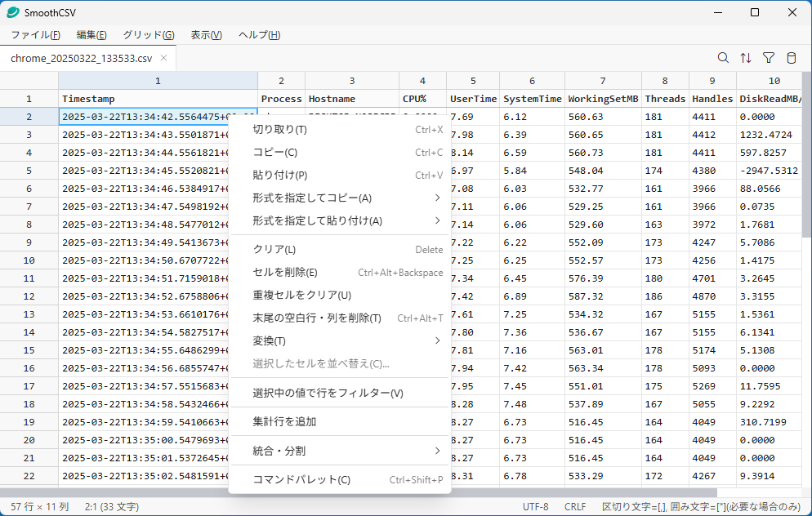The image size is (812, 516).
Task: Click the SmoothCSV app logo icon
Action: tap(13, 12)
